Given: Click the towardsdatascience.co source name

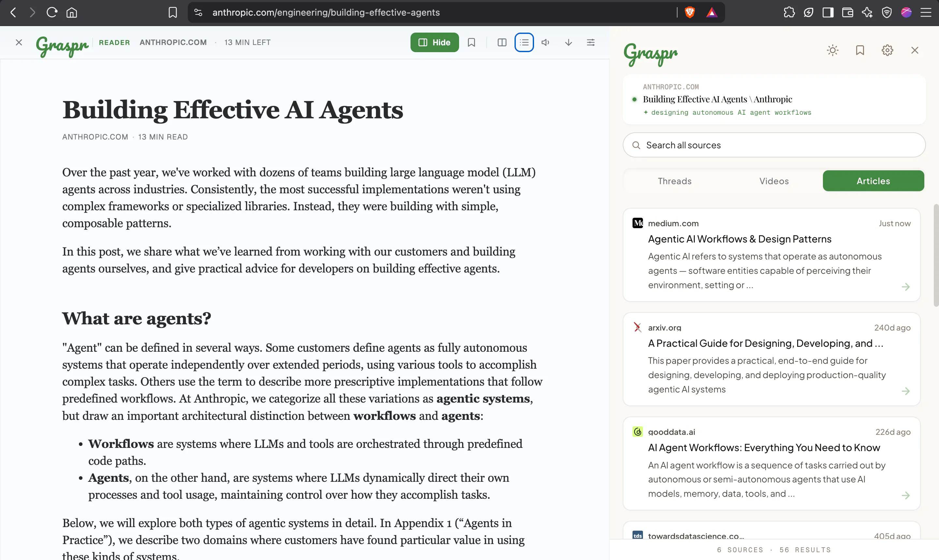Looking at the screenshot, I should coord(696,536).
